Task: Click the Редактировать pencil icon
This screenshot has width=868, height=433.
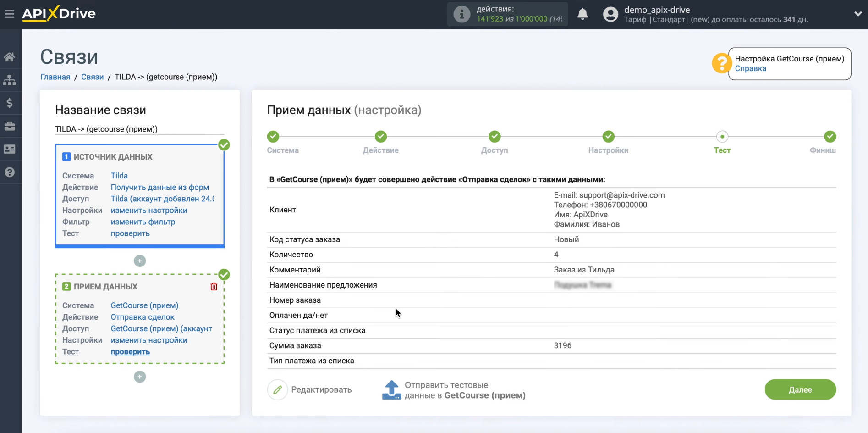Action: pyautogui.click(x=278, y=390)
